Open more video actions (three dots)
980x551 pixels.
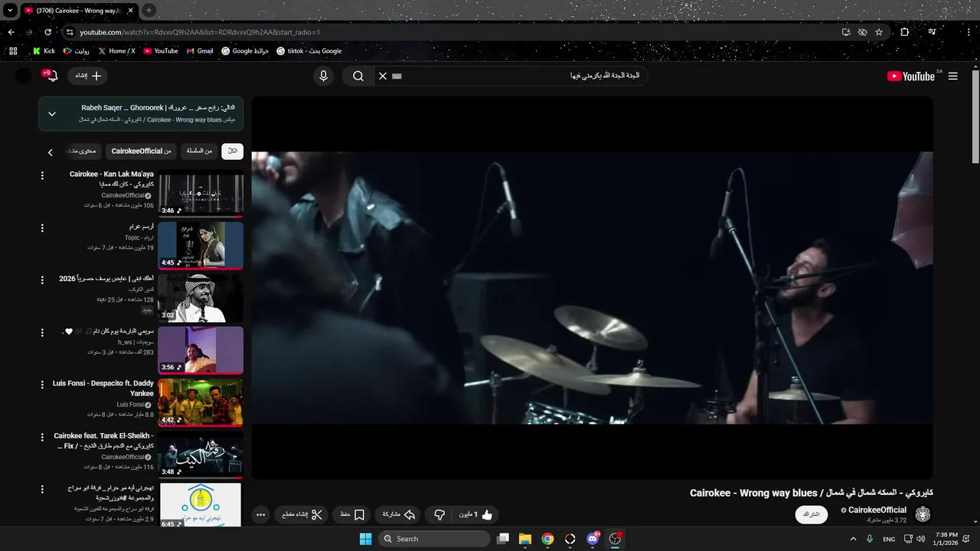[x=260, y=515]
